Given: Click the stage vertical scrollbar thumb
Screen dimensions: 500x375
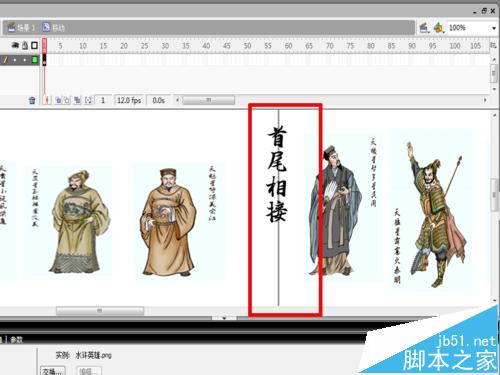Looking at the screenshot, I should click(495, 195).
